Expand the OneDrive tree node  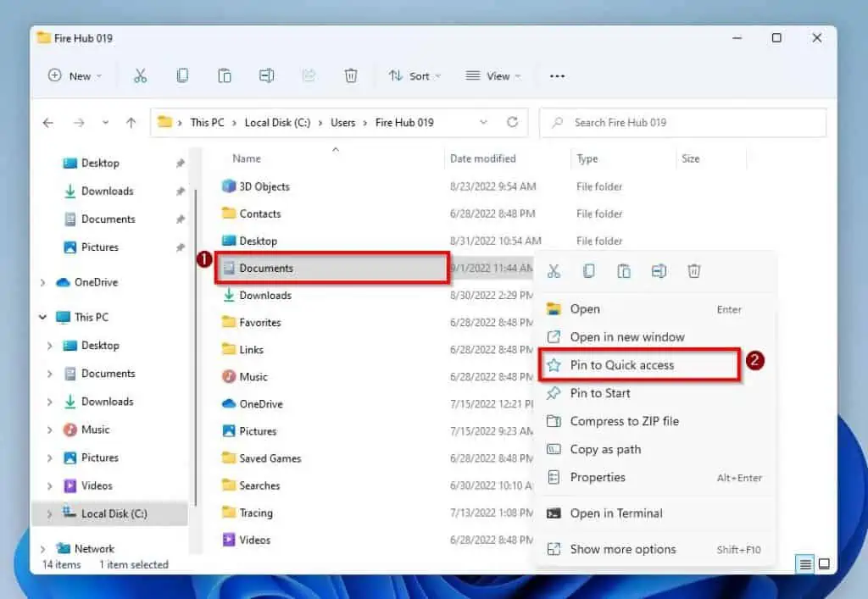point(43,283)
